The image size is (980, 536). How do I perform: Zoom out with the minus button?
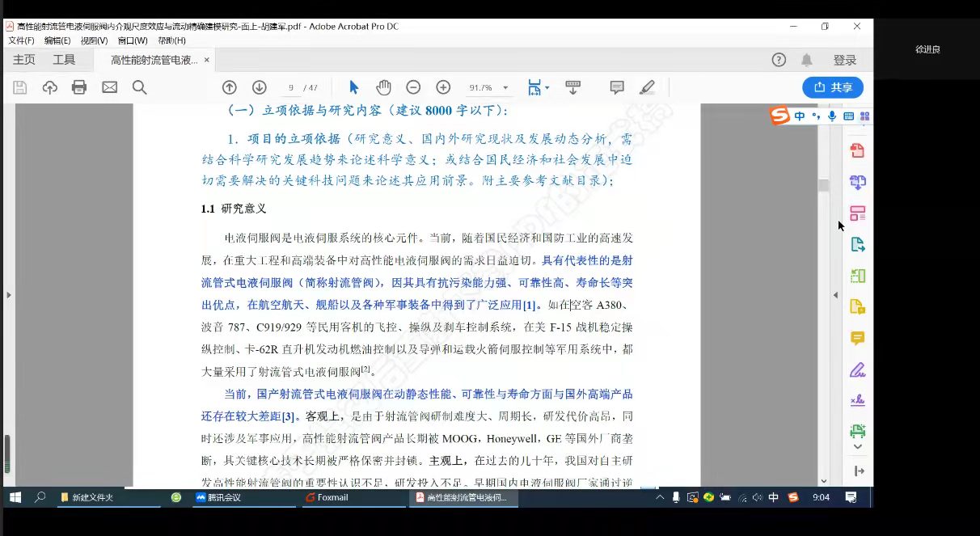point(413,87)
